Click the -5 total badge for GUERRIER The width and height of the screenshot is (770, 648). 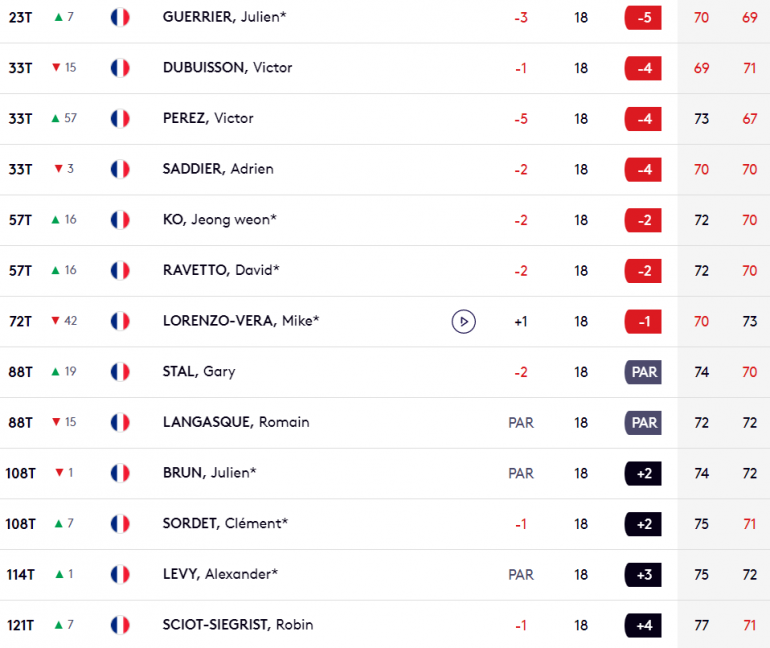(x=643, y=18)
